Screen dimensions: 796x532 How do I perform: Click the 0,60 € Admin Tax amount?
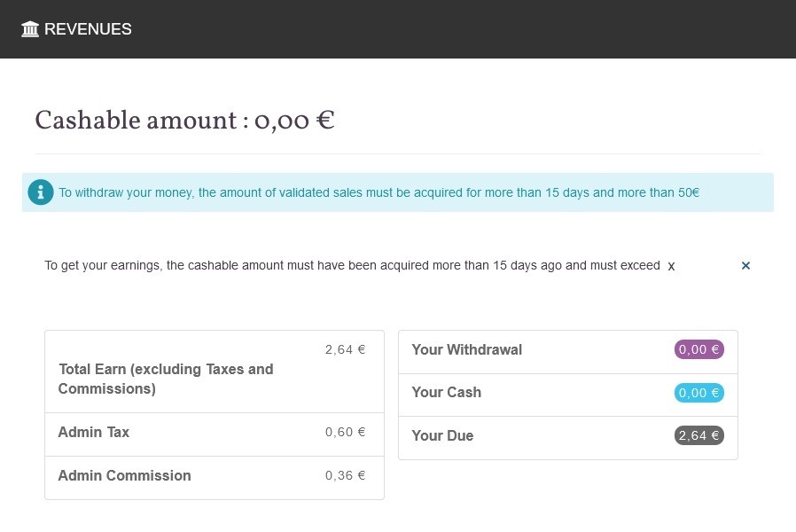(345, 432)
